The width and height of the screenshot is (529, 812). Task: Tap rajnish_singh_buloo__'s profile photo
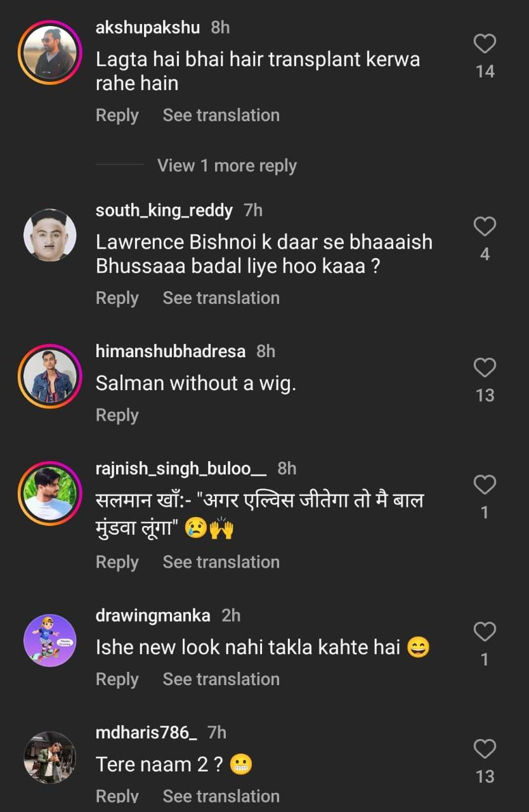click(x=50, y=493)
